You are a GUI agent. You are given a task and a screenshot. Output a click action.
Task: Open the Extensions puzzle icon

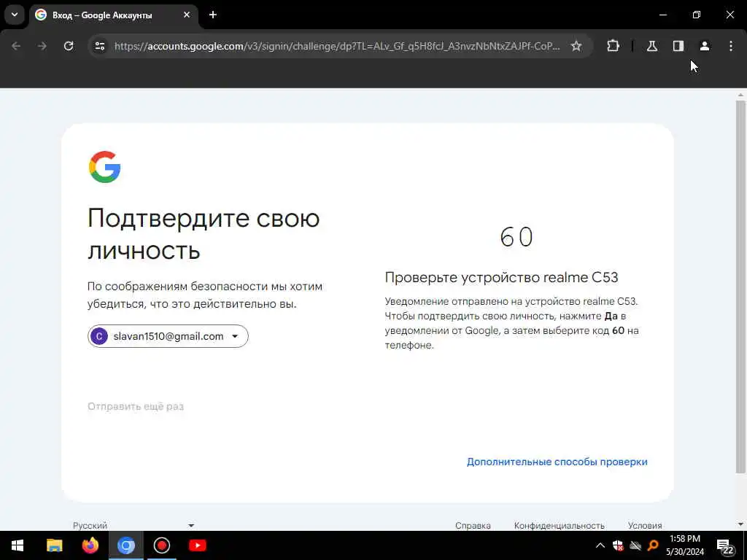613,46
